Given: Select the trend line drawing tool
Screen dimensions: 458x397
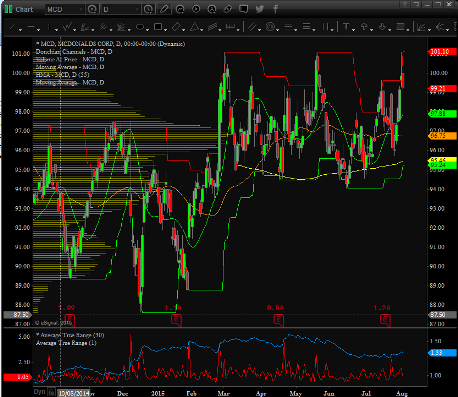Looking at the screenshot, I should pyautogui.click(x=13, y=27).
